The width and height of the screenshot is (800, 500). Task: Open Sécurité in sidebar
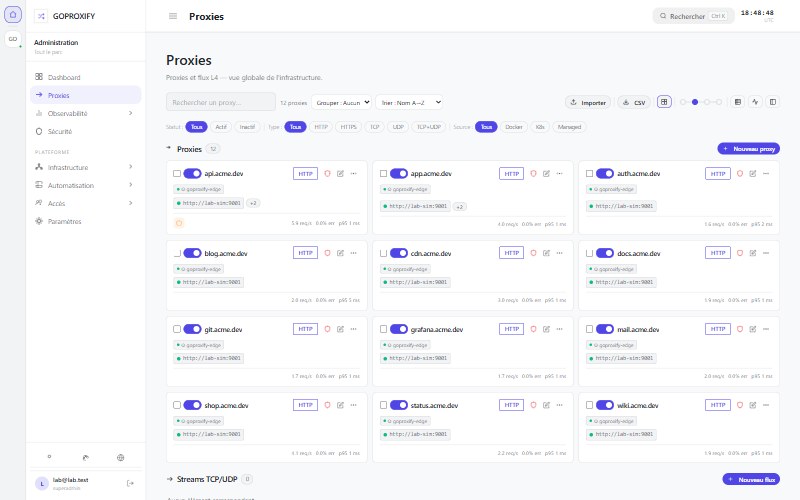[85, 131]
